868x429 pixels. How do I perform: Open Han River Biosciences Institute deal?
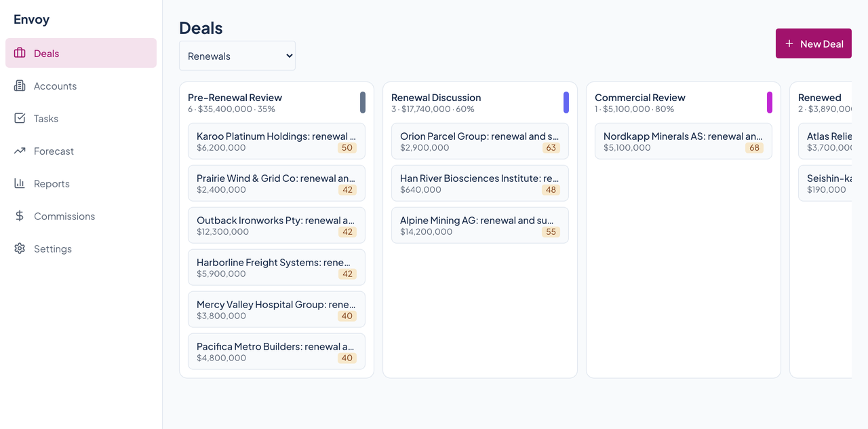(x=480, y=183)
